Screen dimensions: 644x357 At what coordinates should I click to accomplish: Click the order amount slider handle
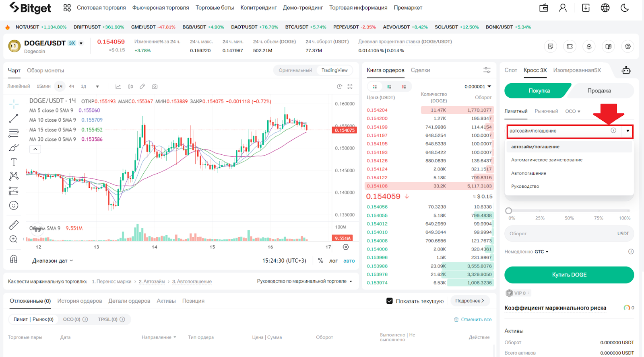point(509,211)
